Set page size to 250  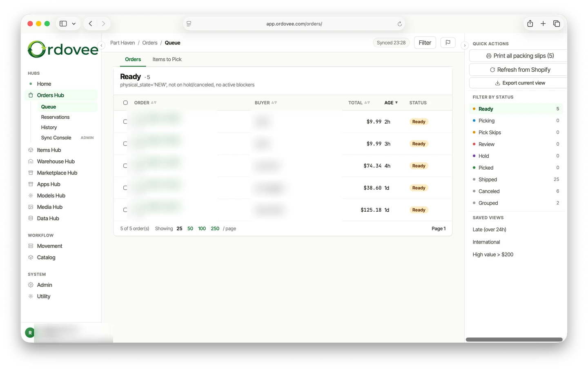(215, 229)
